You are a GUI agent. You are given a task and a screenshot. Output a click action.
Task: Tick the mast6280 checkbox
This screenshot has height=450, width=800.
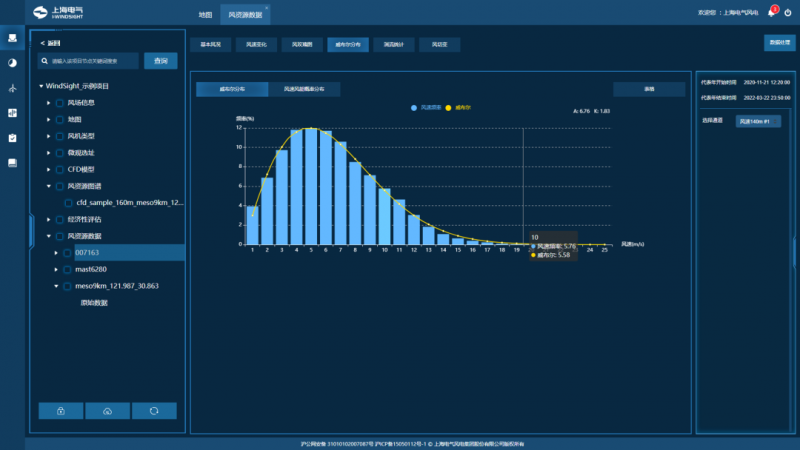tap(67, 270)
